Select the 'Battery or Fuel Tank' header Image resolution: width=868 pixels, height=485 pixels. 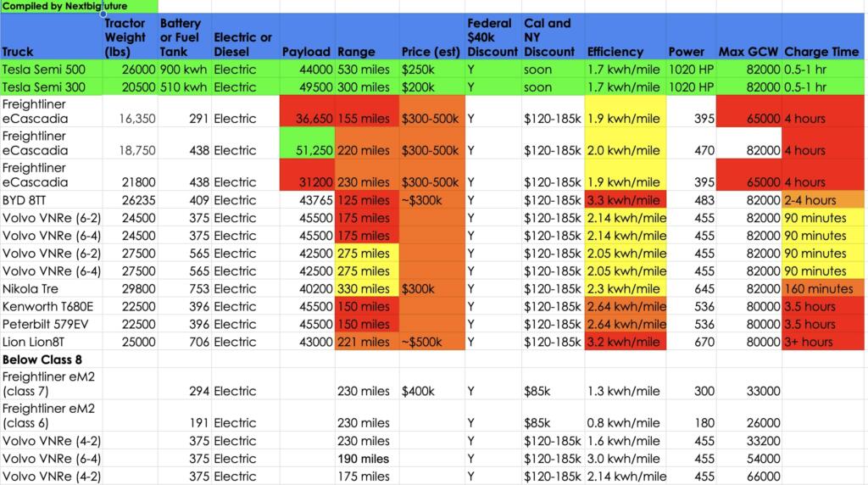click(x=181, y=36)
